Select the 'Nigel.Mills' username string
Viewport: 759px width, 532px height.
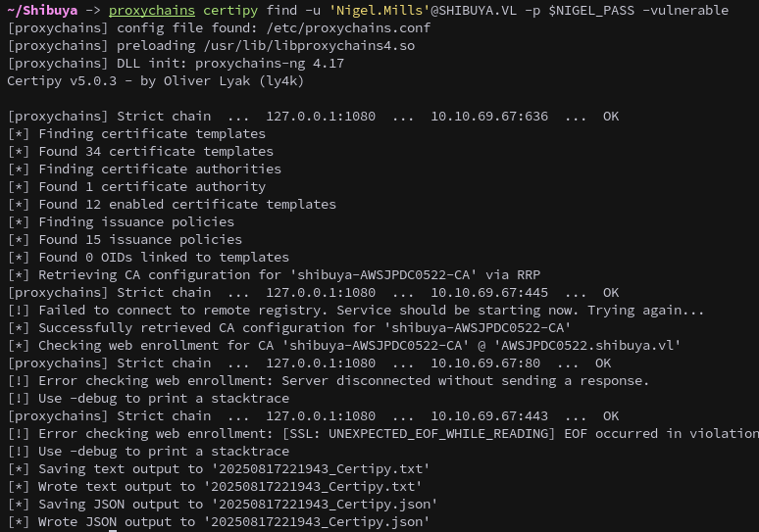pyautogui.click(x=379, y=10)
